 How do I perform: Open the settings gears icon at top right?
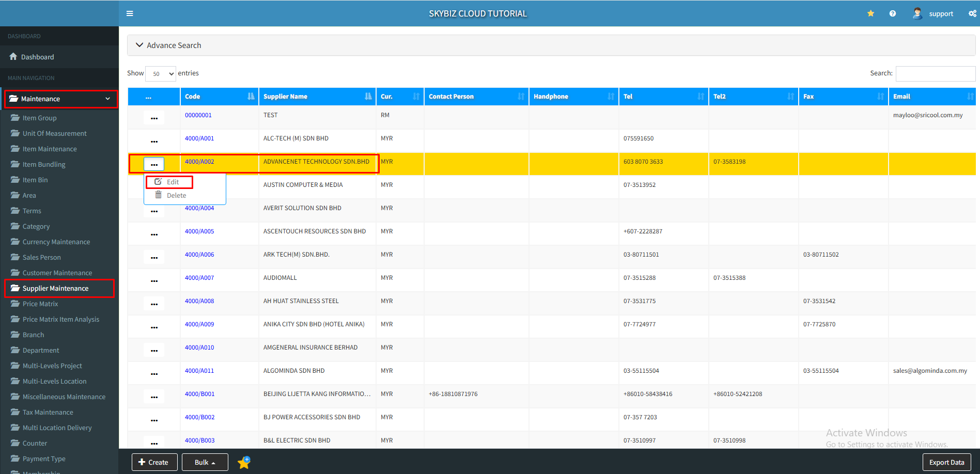click(972, 13)
